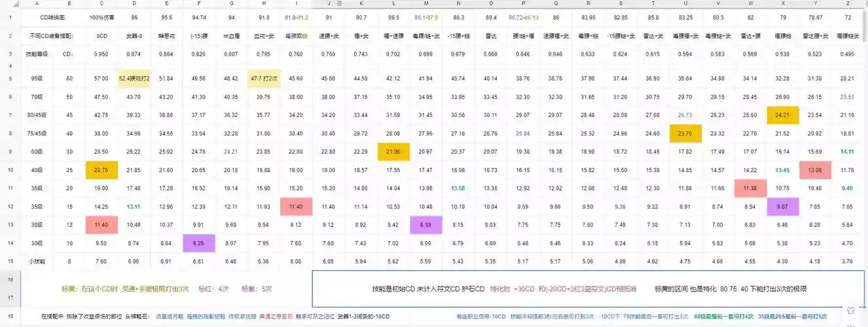Click the '83.65' cell in row 1
The height and width of the screenshot is (327, 868).
point(588,16)
